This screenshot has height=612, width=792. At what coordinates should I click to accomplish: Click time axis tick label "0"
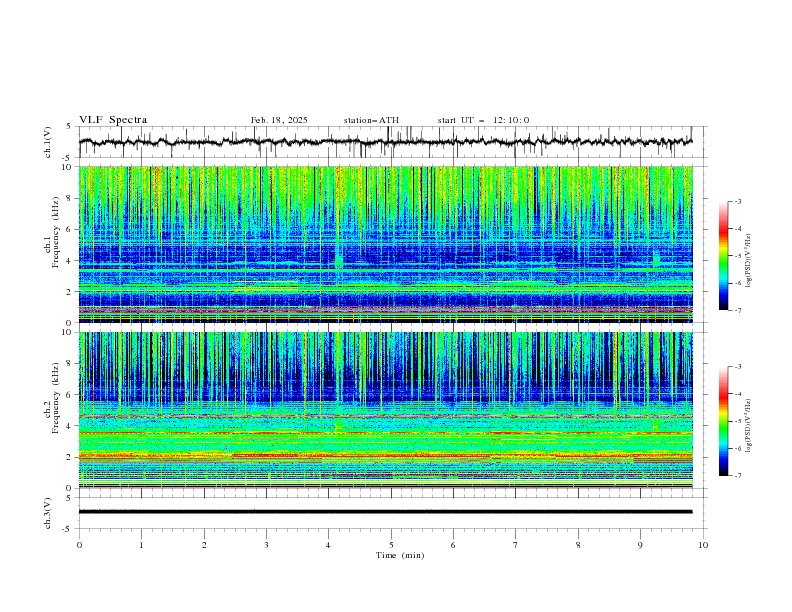pos(79,545)
